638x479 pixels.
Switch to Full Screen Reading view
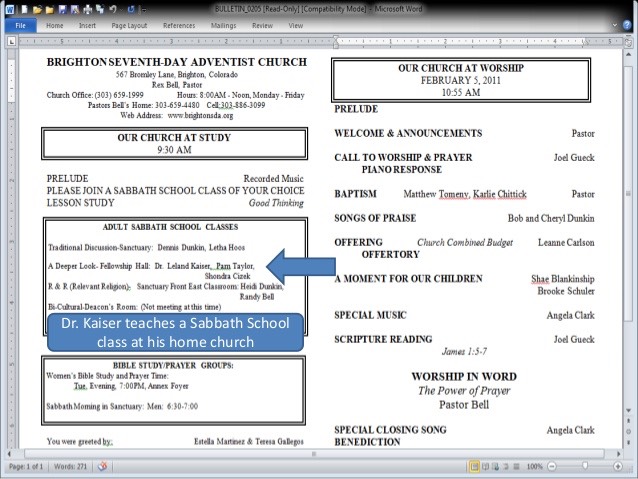(x=485, y=466)
